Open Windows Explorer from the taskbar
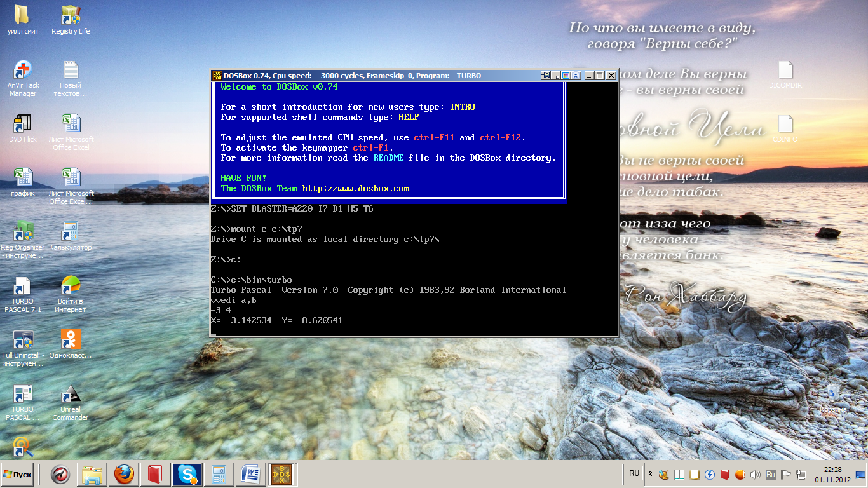868x488 pixels. click(x=92, y=475)
